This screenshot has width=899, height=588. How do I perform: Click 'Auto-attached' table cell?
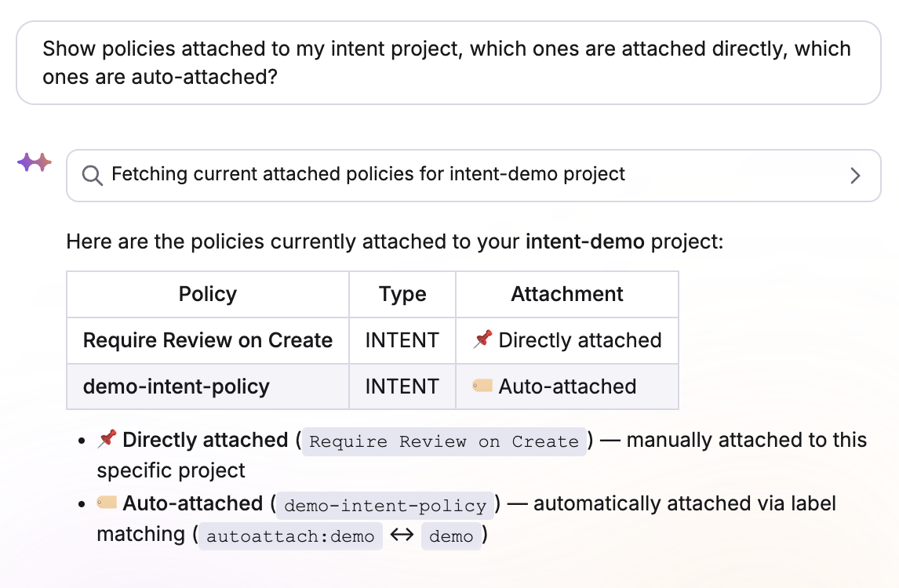567,387
